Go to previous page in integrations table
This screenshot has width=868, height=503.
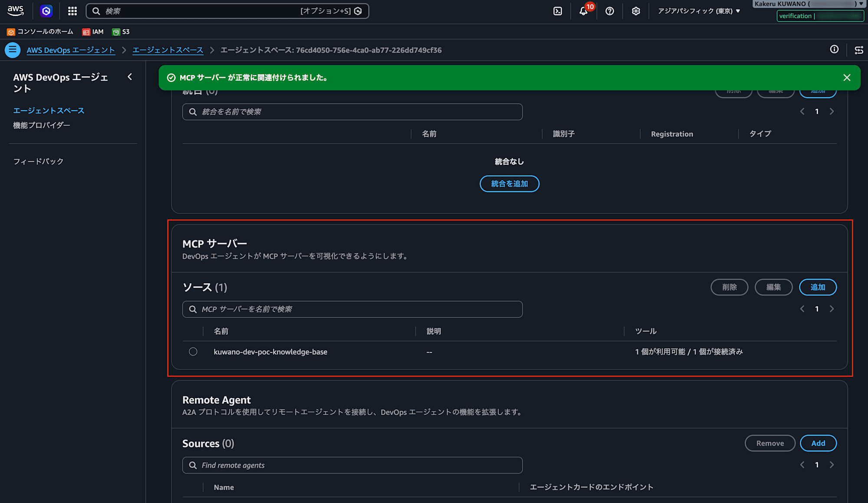(x=802, y=111)
